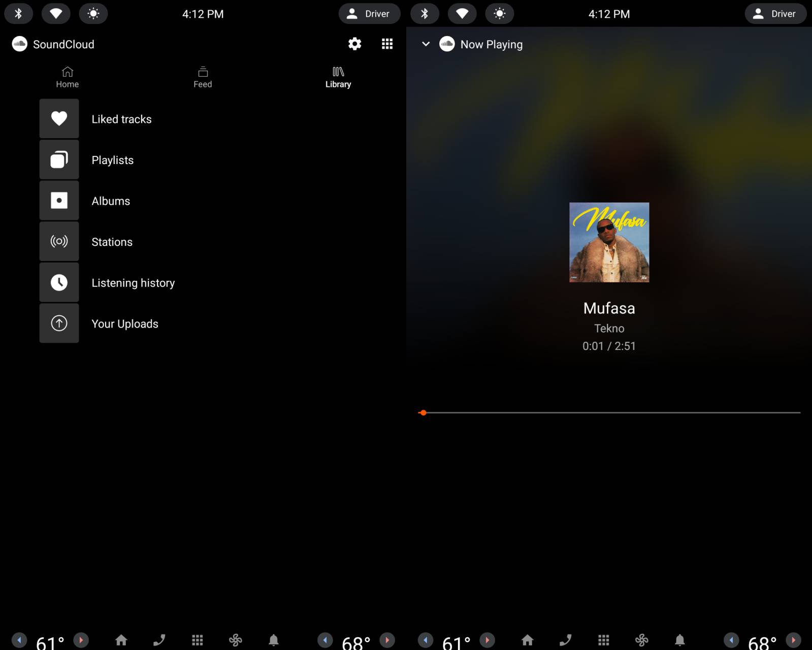Open the Driver profile above Now Playing panel
This screenshot has width=812, height=650.
tap(775, 14)
